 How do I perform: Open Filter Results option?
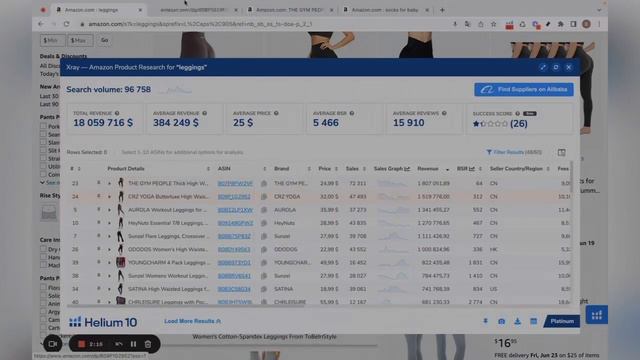tap(514, 152)
